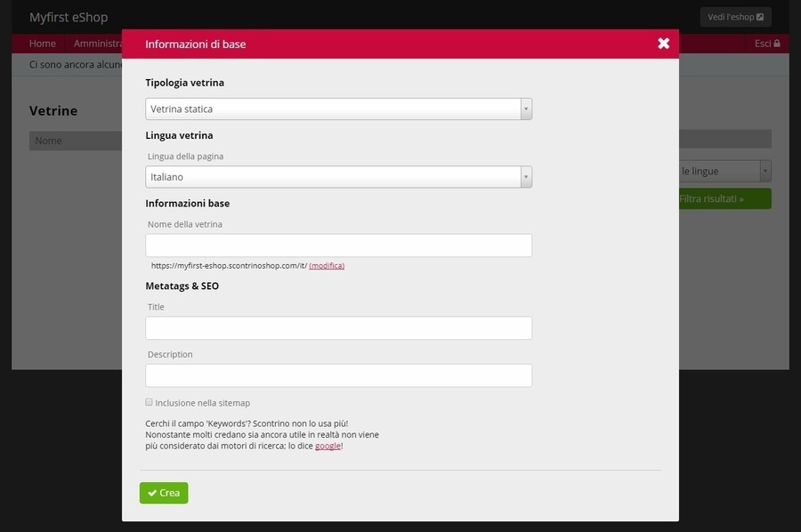Click the external link icon in Vedi l'eshop
Image resolution: width=801 pixels, height=532 pixels.
[760, 17]
